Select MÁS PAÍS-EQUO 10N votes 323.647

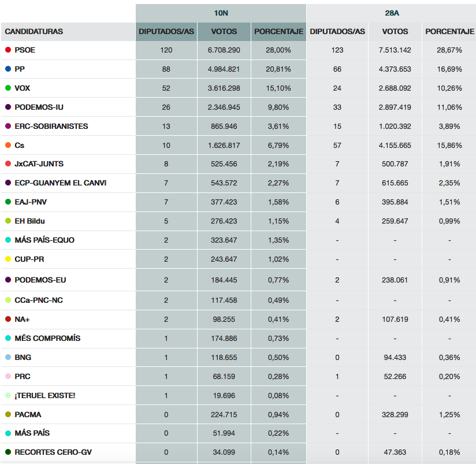(224, 240)
